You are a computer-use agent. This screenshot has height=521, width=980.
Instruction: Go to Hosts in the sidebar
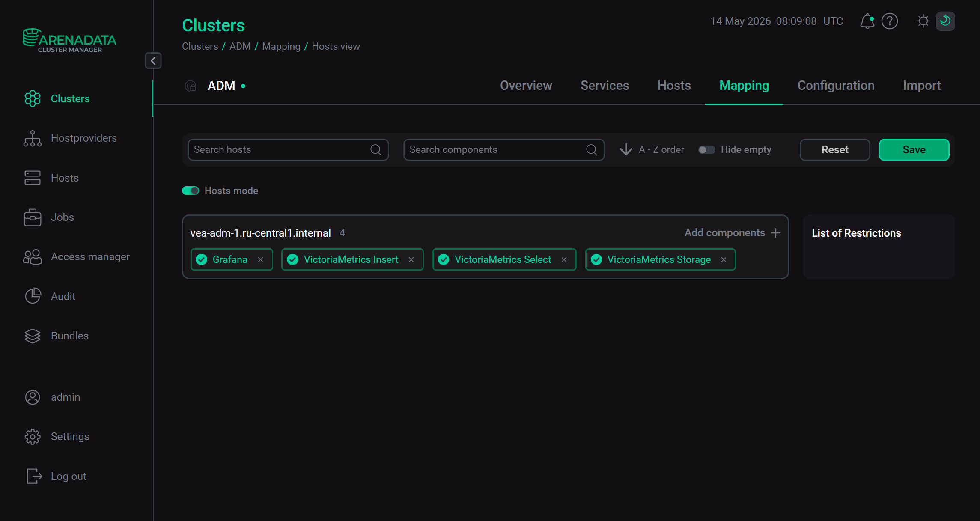(51, 178)
